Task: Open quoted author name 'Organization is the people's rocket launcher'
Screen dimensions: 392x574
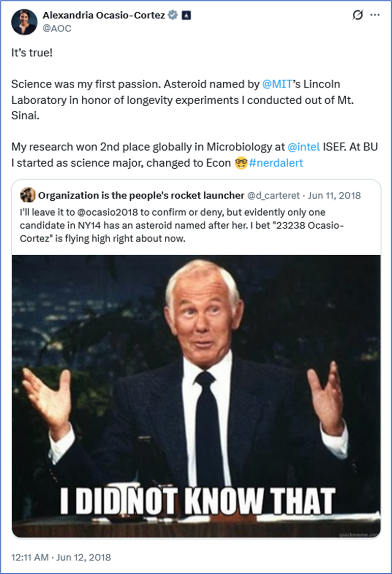Action: 141,195
